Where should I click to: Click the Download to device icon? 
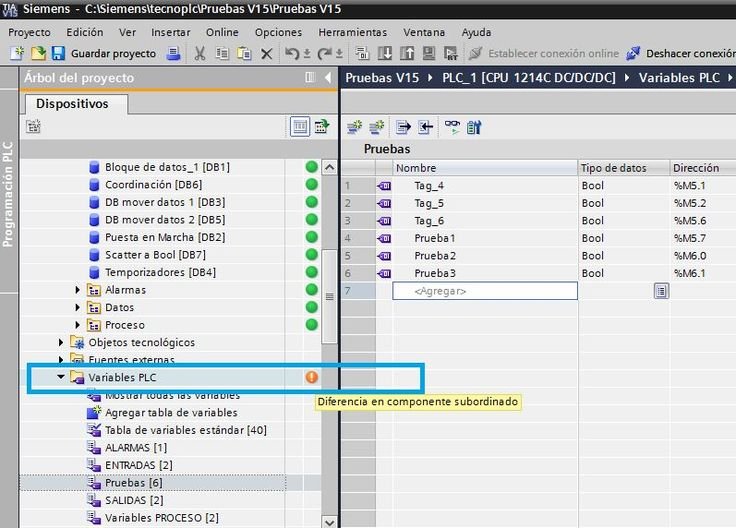pos(385,53)
